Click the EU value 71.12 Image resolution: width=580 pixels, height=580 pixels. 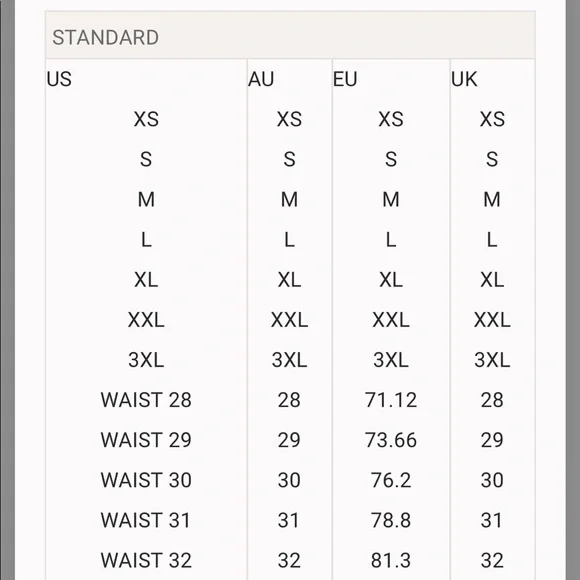tap(391, 400)
